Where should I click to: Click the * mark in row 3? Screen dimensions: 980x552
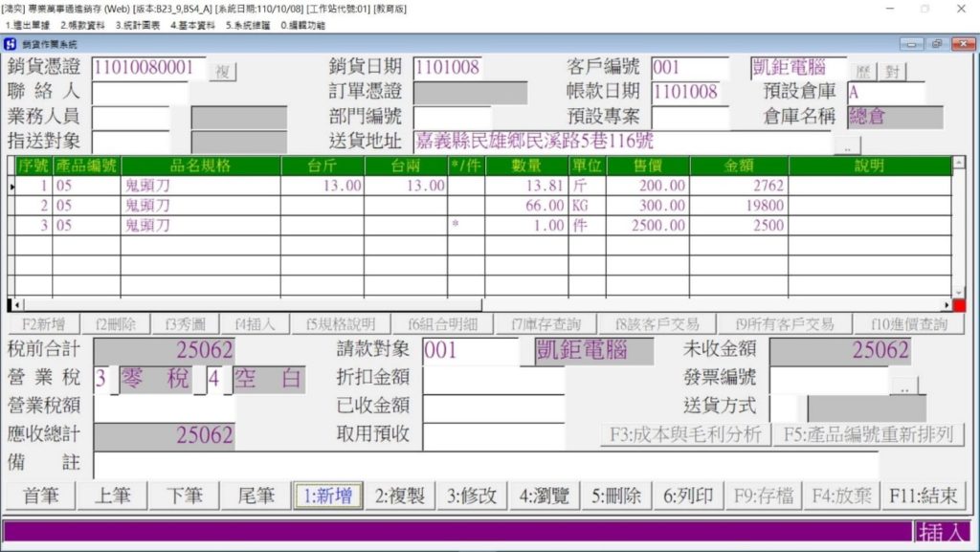pyautogui.click(x=455, y=225)
